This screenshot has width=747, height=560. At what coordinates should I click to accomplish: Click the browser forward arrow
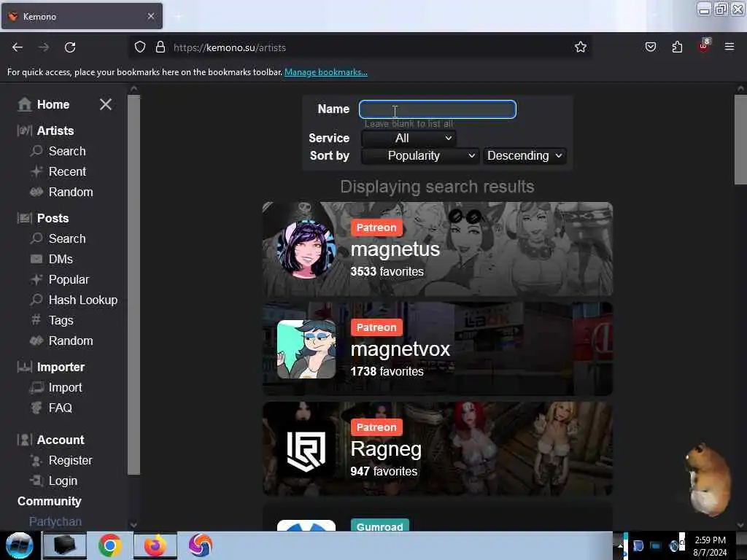point(43,47)
